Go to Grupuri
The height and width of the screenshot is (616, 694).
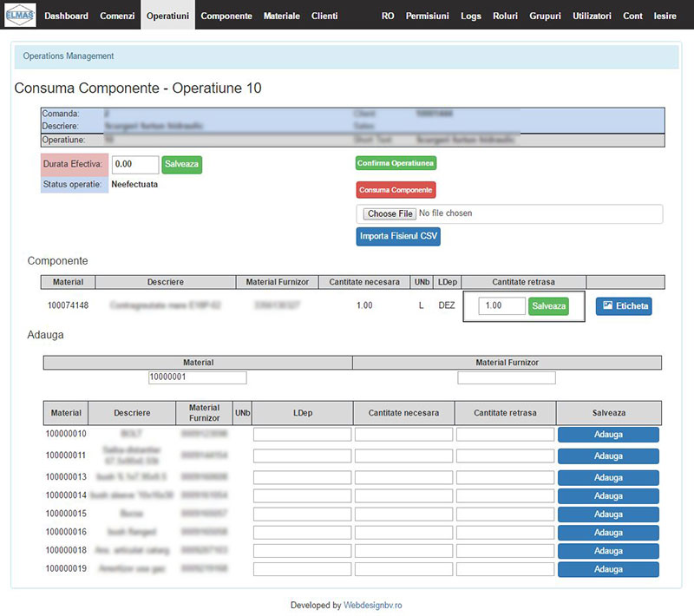point(545,16)
